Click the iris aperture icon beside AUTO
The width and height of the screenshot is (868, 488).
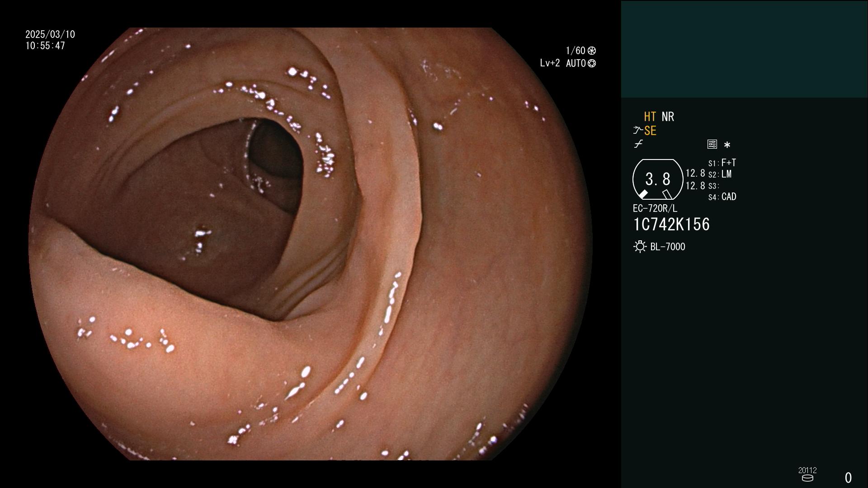point(592,63)
